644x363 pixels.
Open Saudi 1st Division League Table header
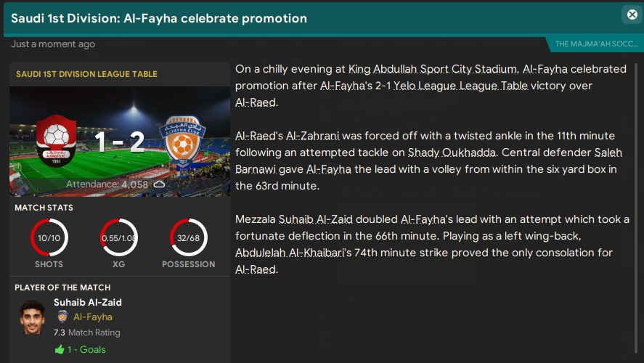coord(86,74)
